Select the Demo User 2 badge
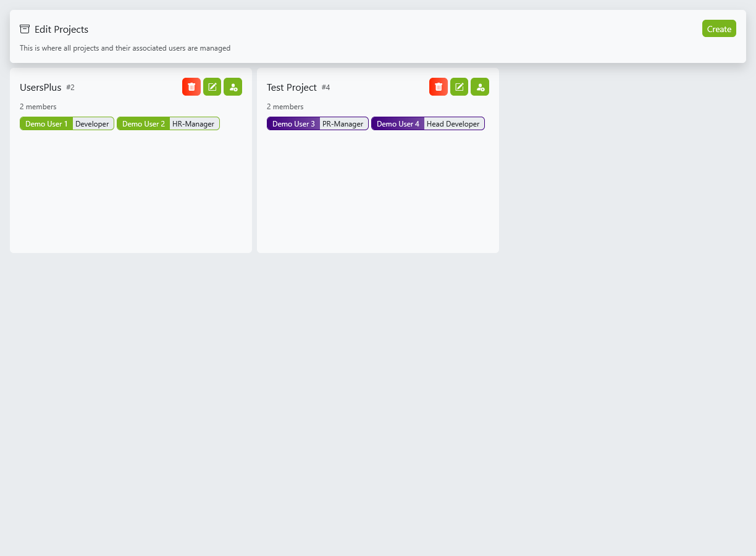Screen dimensions: 756x556 click(x=143, y=124)
